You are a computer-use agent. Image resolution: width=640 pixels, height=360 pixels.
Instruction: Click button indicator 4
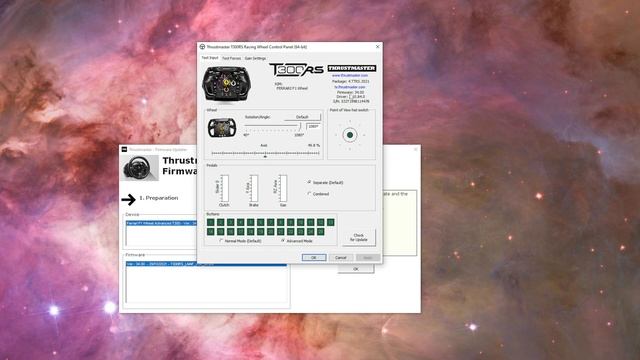(240, 222)
